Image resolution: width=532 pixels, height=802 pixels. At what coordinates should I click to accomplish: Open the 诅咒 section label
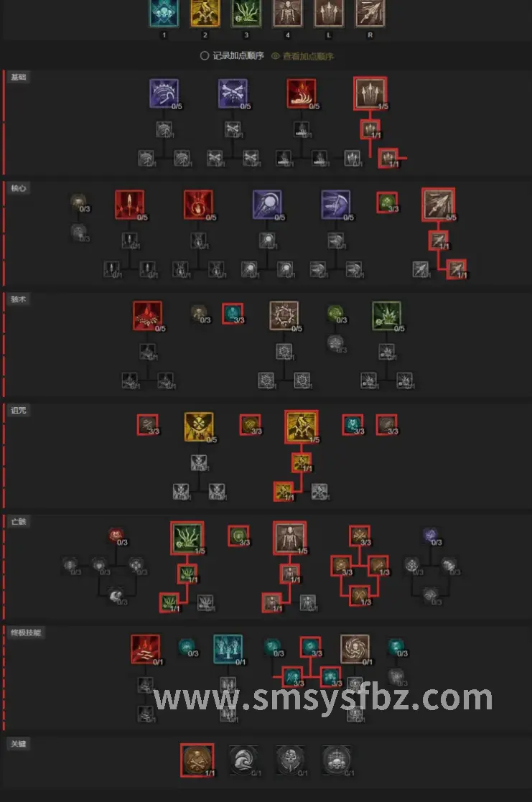click(19, 410)
